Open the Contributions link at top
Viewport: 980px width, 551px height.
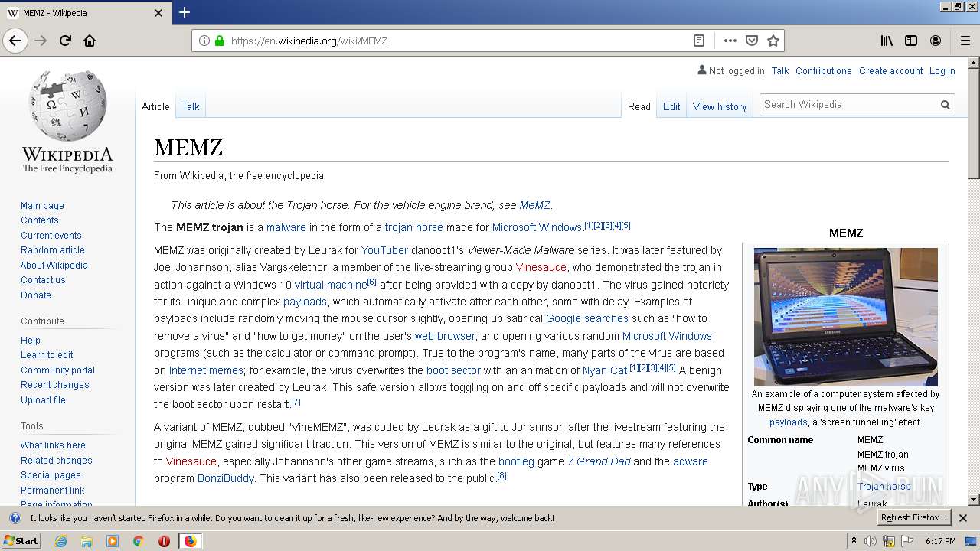click(823, 70)
